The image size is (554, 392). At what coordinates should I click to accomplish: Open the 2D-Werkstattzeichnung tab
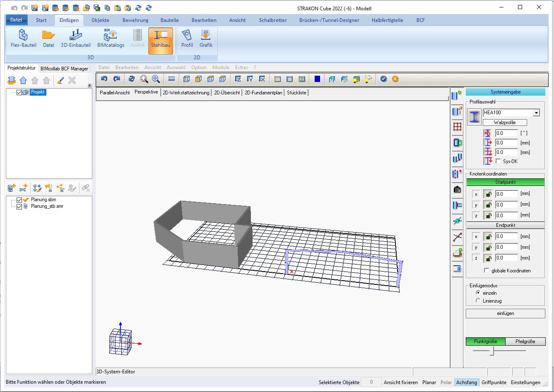(x=186, y=93)
